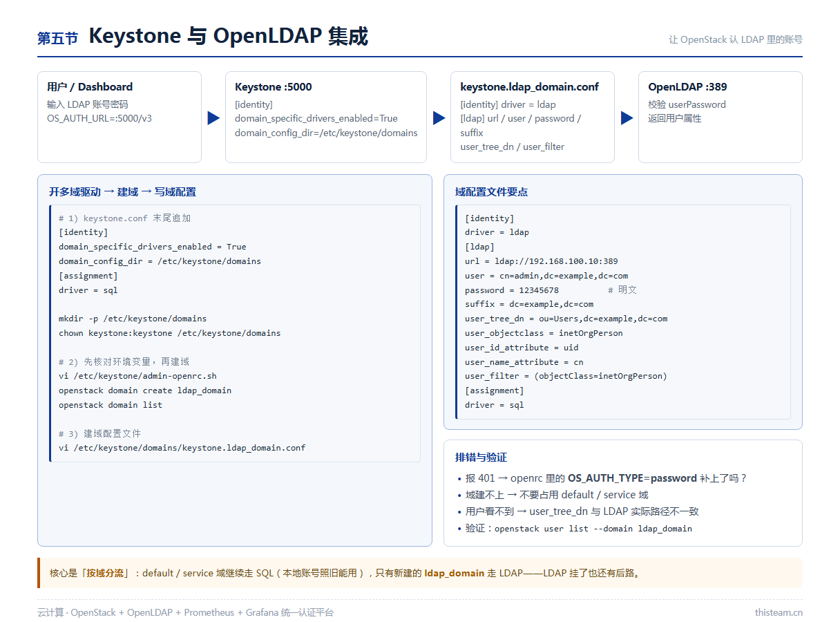Click the line 'openstack domain create ldap_domain'
Viewport: 840px width, 622px height.
[x=145, y=390]
